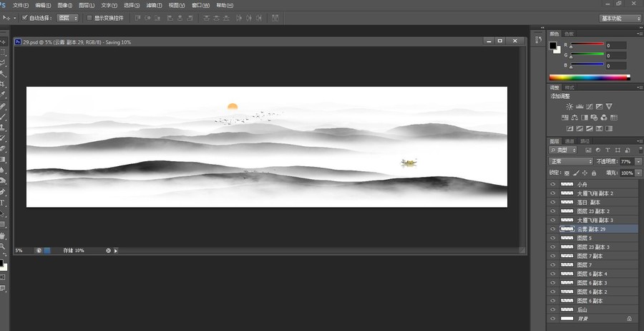Open the status bar info arrow
Screen dimensions: 644x331
pos(116,251)
